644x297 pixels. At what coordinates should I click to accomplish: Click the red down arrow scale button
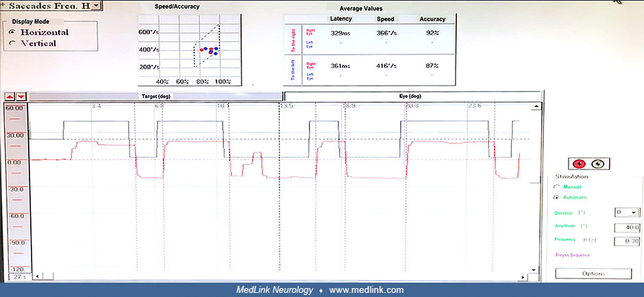tap(21, 96)
